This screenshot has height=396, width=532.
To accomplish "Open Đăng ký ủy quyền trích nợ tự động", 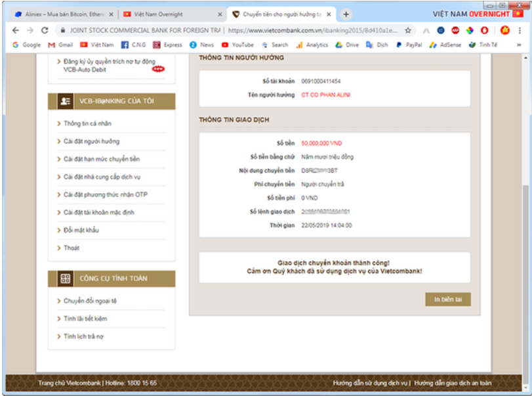I will [110, 65].
